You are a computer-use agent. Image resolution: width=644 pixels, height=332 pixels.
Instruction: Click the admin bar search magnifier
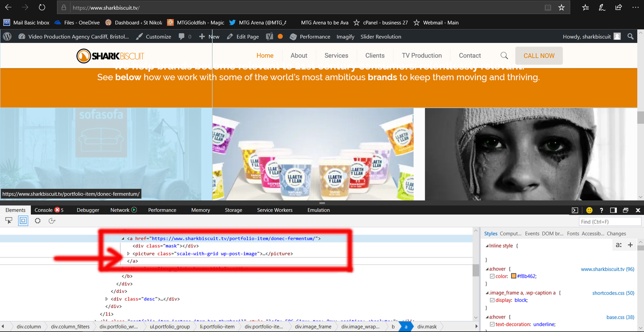tap(631, 36)
